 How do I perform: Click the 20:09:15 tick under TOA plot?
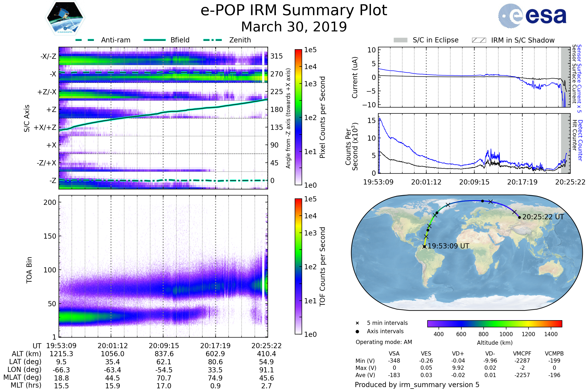click(164, 346)
